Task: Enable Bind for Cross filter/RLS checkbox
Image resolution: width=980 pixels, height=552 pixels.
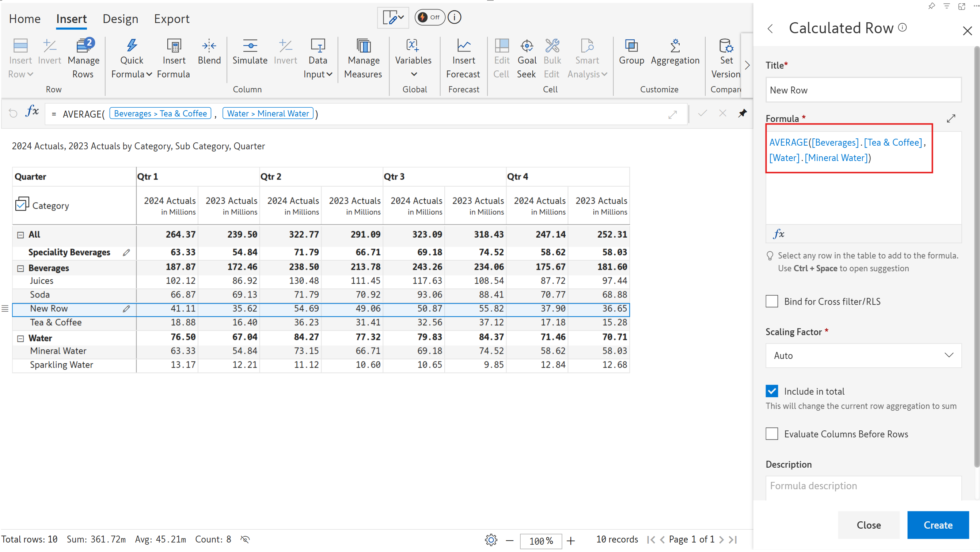Action: click(771, 302)
